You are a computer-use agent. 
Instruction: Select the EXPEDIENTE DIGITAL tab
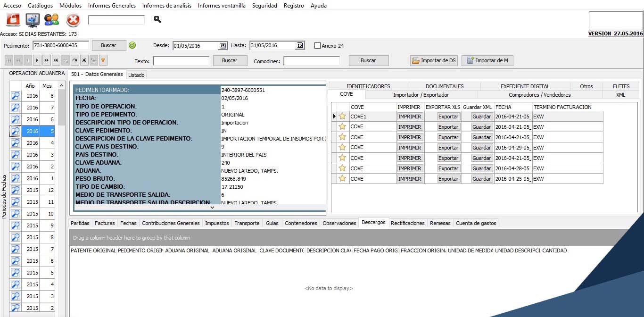click(x=525, y=86)
